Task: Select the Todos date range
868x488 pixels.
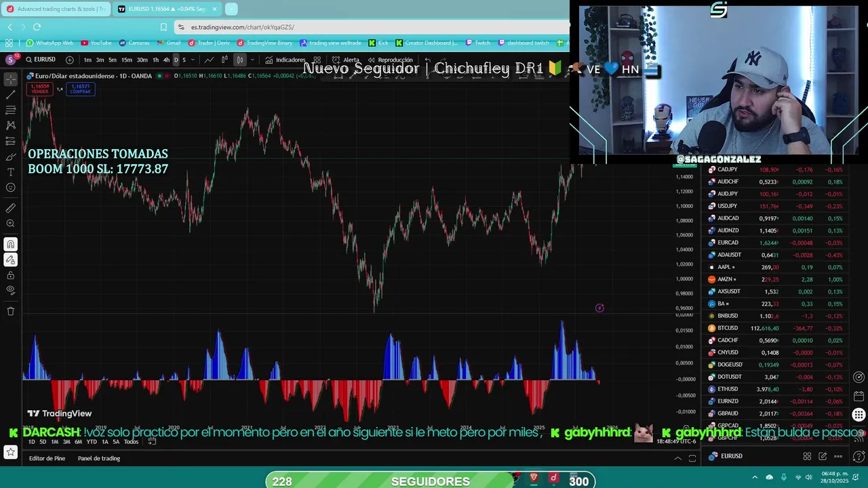Action: (131, 442)
